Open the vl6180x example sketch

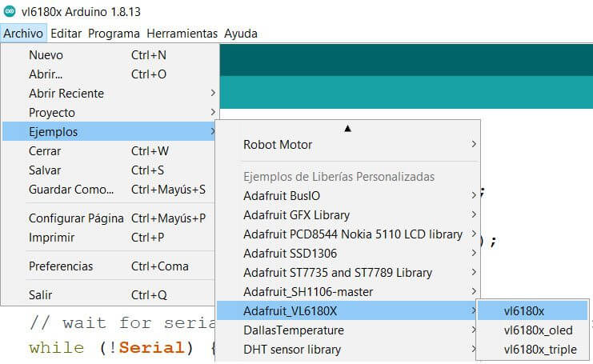pyautogui.click(x=523, y=311)
